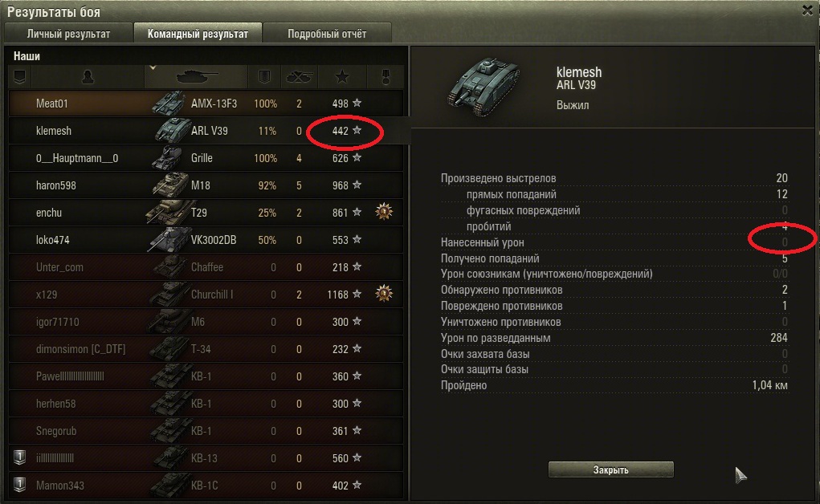820x504 pixels.
Task: Click the Закрыть button
Action: 611,469
